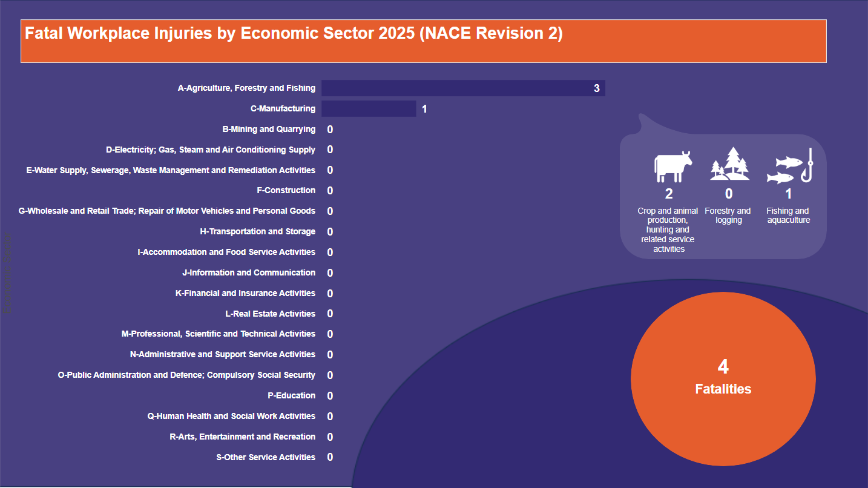
Task: Click the A-Agriculture, Forestry and Fishing label
Action: (x=246, y=88)
